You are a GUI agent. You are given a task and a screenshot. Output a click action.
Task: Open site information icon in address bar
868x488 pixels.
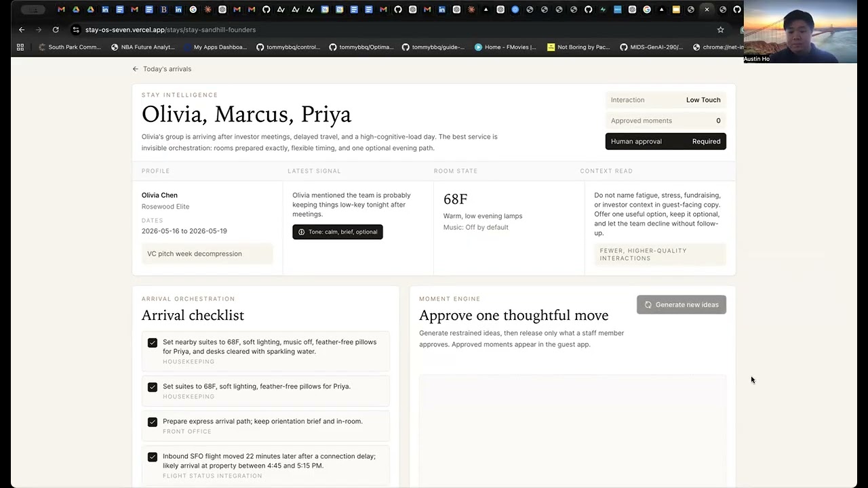pos(76,30)
